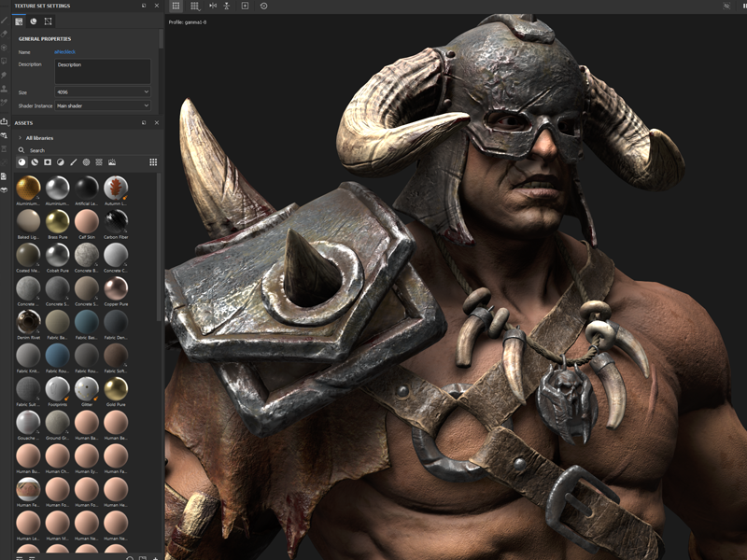Close the Assets panel
Image resolution: width=747 pixels, height=560 pixels.
156,123
